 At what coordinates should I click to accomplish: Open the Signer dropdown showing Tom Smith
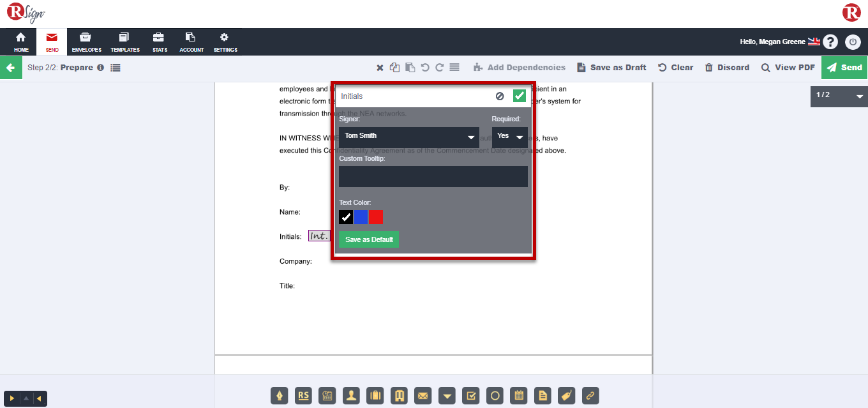408,137
